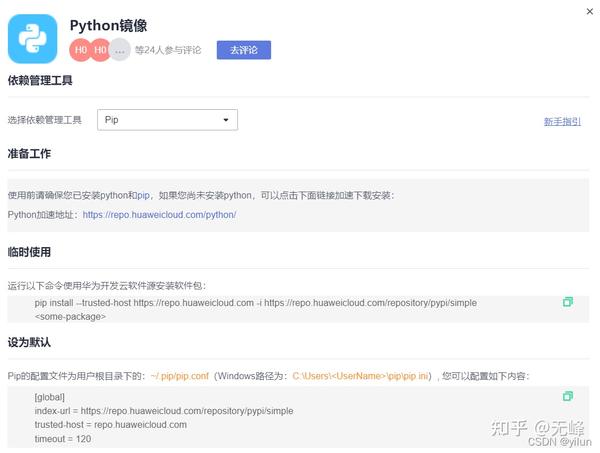The image size is (600, 453).
Task: Click the Windows pip.ini path text
Action: [x=360, y=376]
